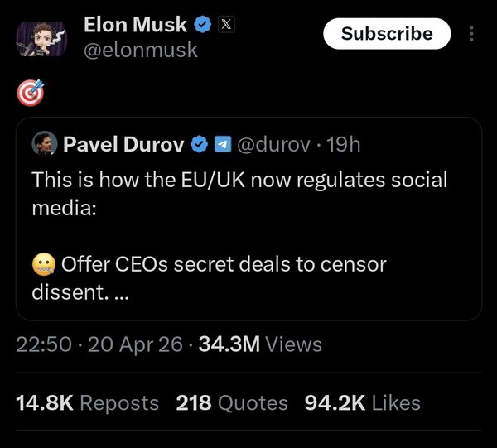Open the @durov handle
497x448 pixels.
(275, 145)
